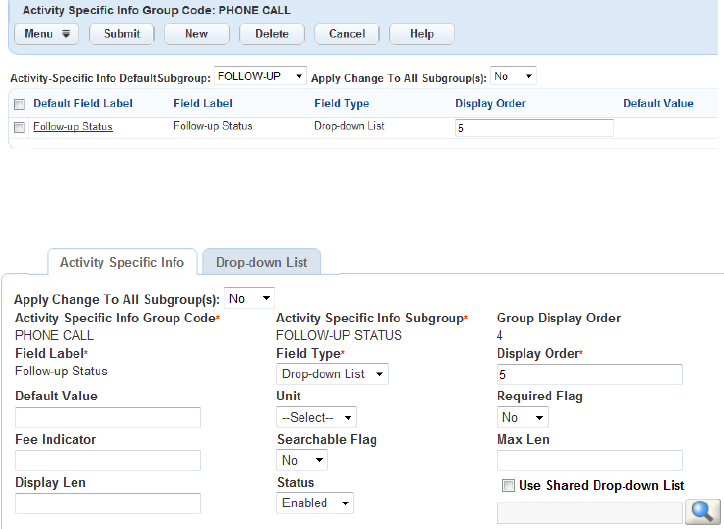Viewport: 724px width, 529px height.
Task: Click the Max Len input field
Action: coord(589,460)
